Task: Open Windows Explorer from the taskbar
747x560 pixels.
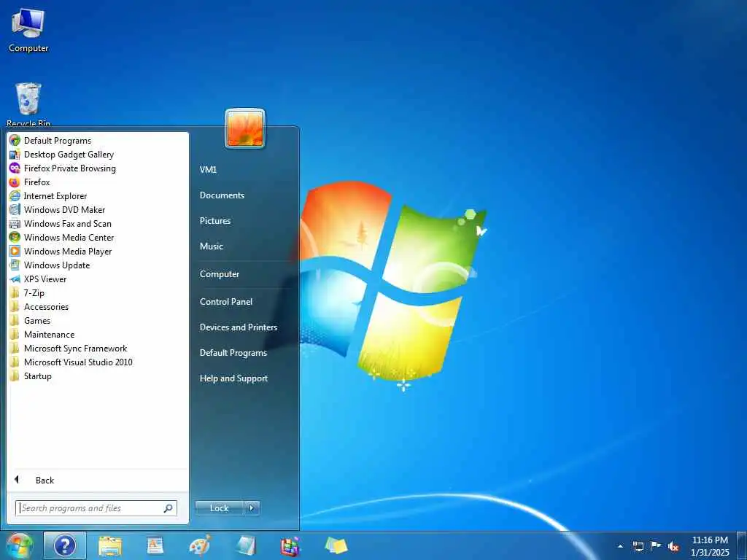Action: pos(110,545)
